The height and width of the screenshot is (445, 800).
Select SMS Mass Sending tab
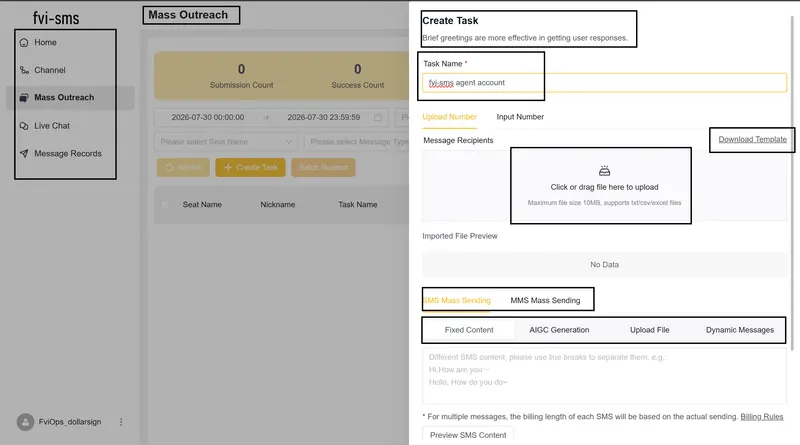(457, 300)
